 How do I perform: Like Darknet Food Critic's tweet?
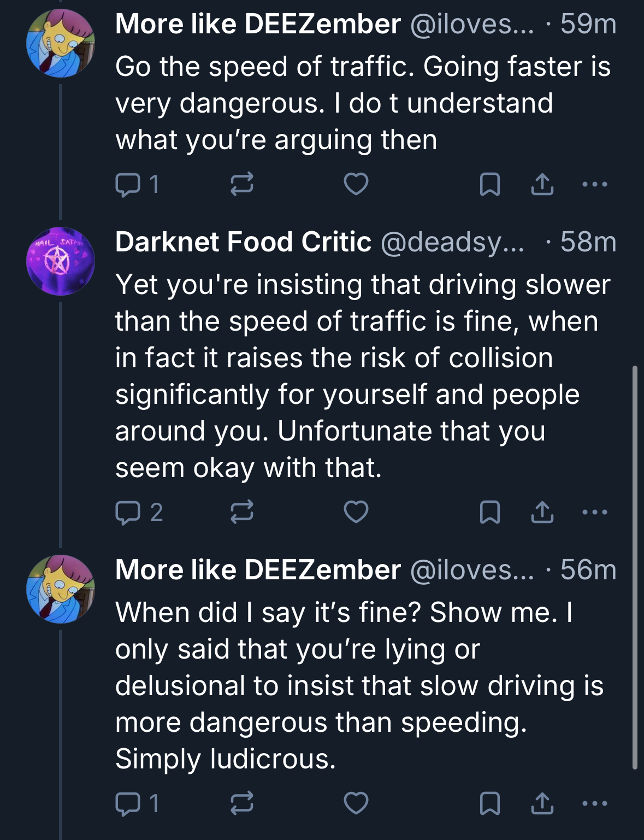pyautogui.click(x=356, y=512)
